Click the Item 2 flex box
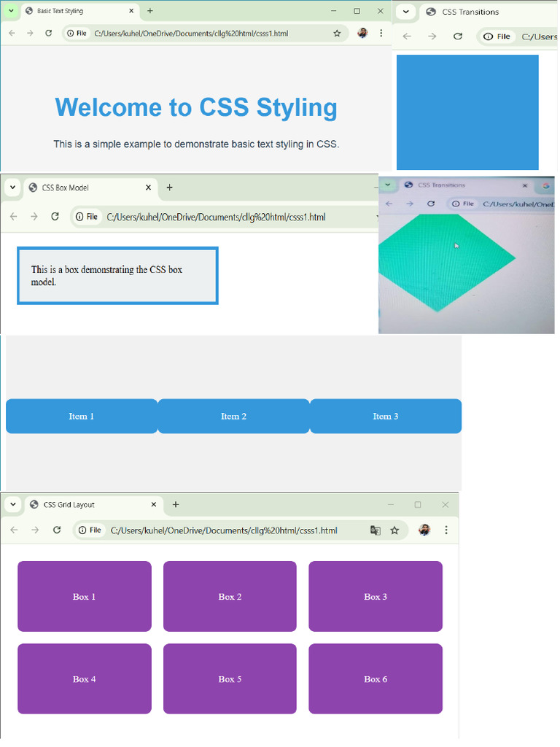 (x=233, y=416)
